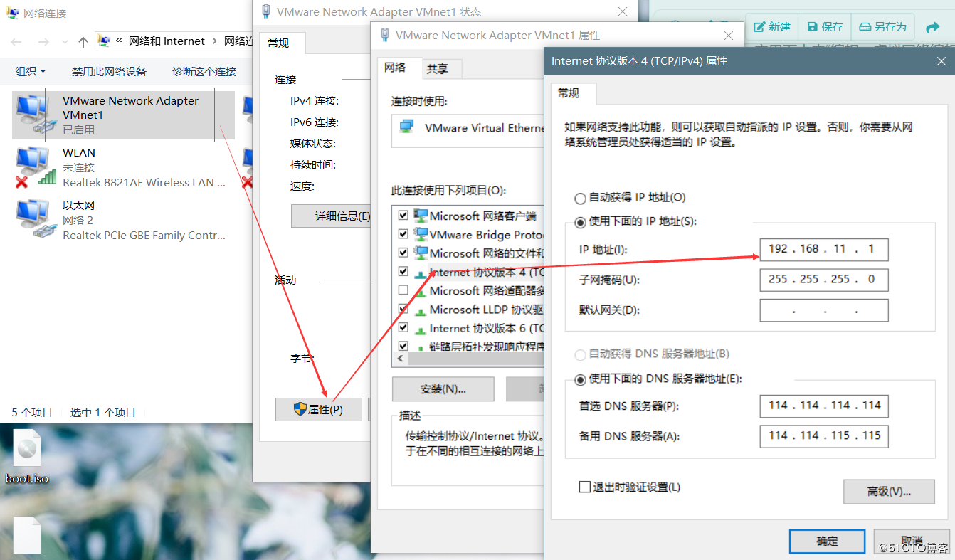Click the Microsoft 网络客户端 item icon
This screenshot has height=560, width=955.
coord(421,216)
